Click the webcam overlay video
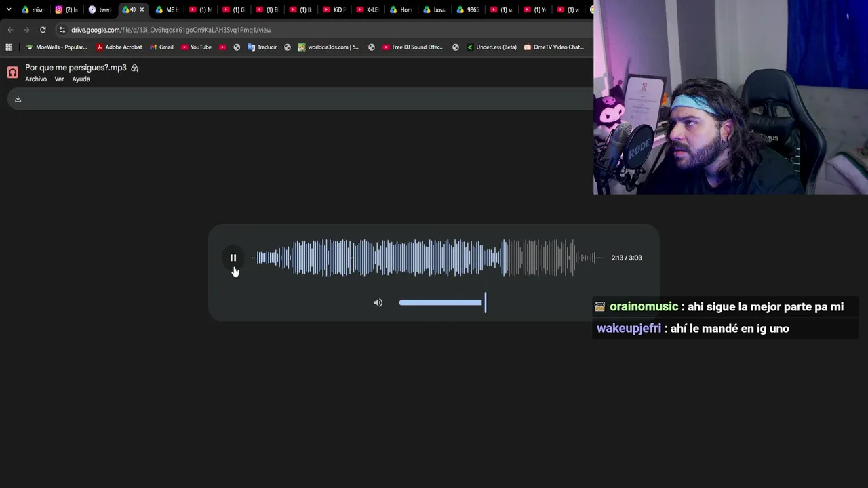The height and width of the screenshot is (488, 868). 730,97
